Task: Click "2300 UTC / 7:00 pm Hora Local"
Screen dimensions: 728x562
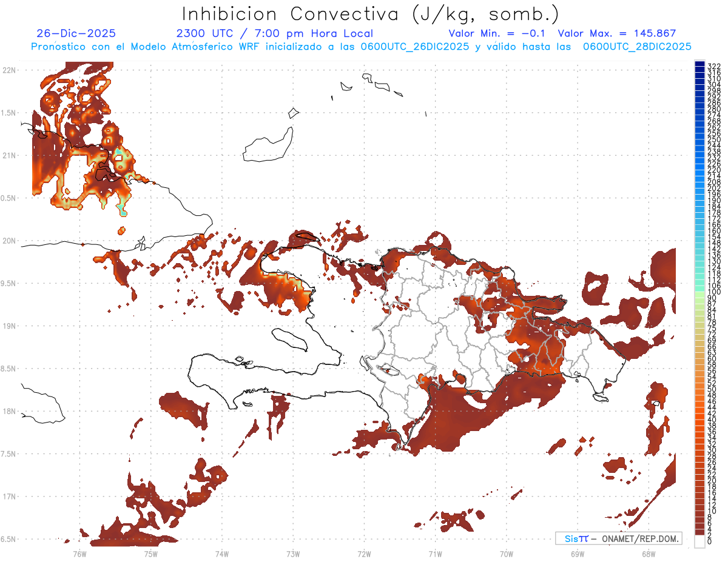Action: coord(275,33)
